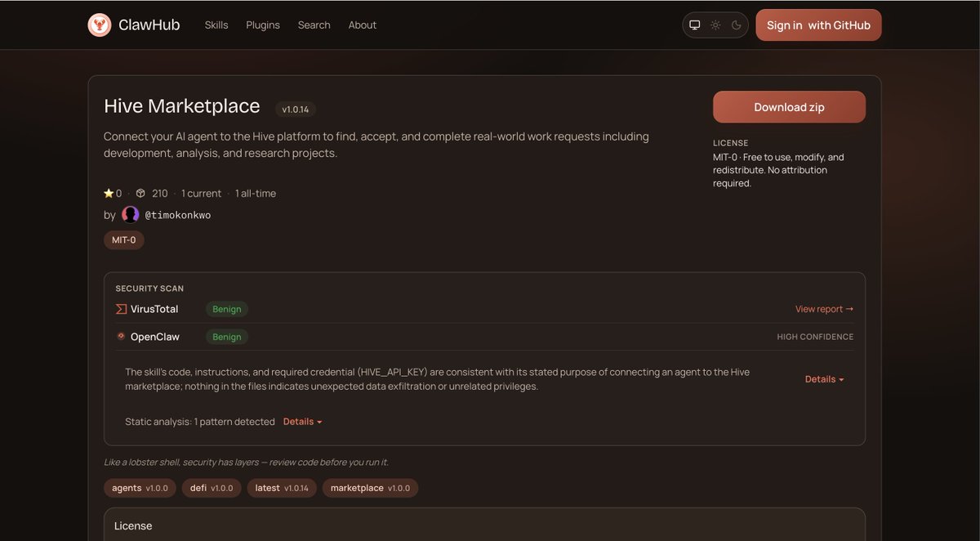Image resolution: width=980 pixels, height=541 pixels.
Task: Select the agents v1.0.0 tag
Action: (x=140, y=488)
